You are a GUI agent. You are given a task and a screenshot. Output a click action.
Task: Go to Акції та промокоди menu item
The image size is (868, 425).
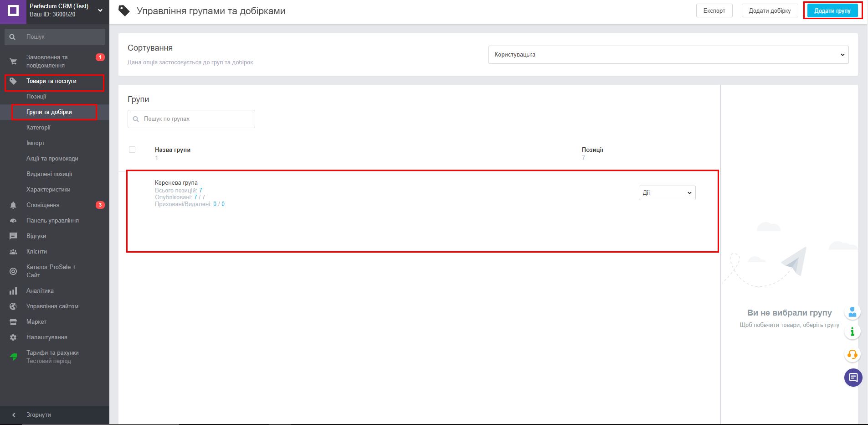(x=52, y=159)
